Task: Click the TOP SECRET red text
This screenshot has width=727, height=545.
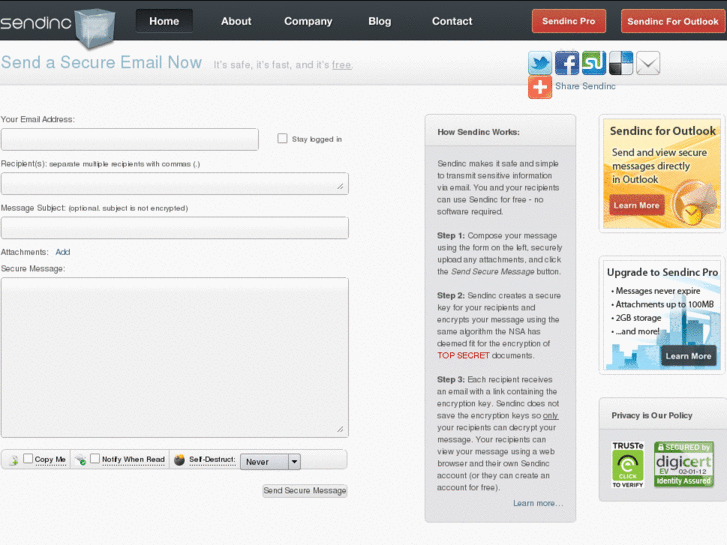Action: [463, 355]
